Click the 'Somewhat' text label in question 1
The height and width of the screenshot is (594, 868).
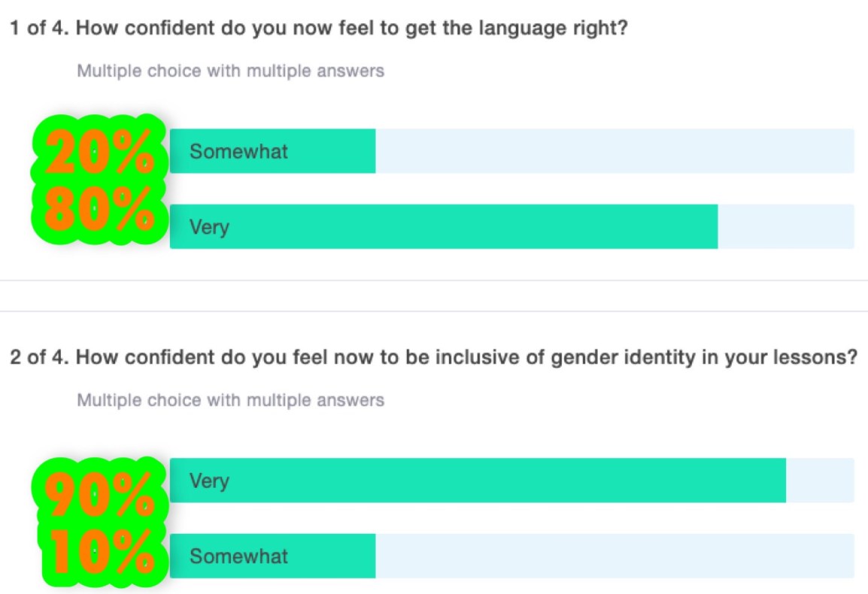click(238, 151)
